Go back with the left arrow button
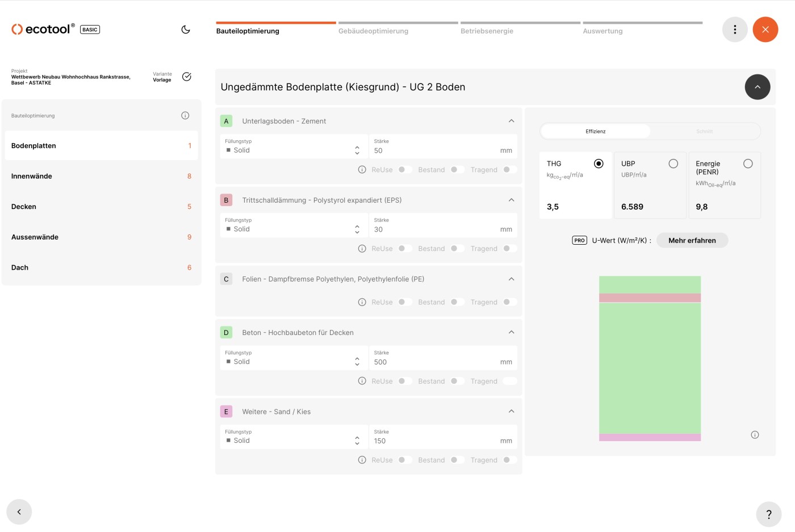Screen dimensions: 795x532 coord(19,512)
